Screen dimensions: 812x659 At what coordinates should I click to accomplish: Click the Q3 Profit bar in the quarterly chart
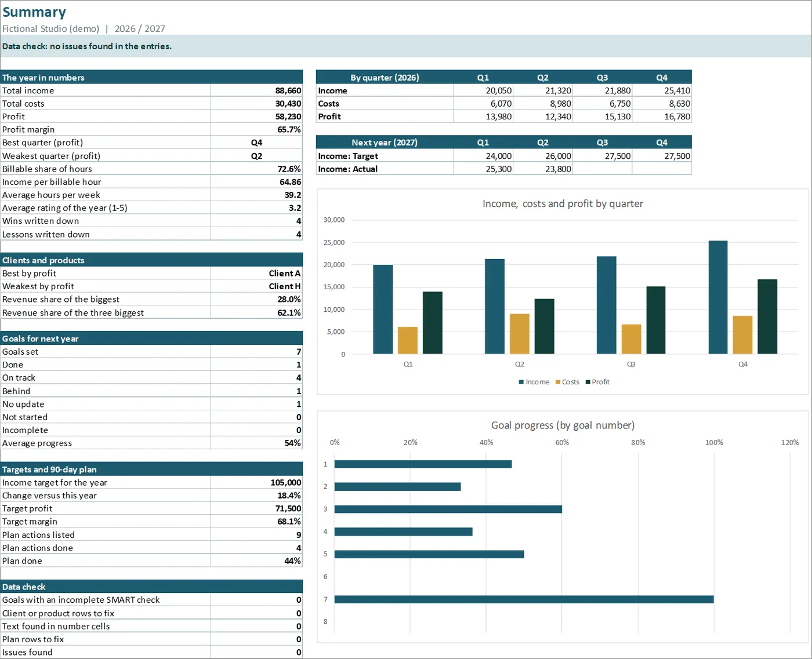(x=656, y=320)
